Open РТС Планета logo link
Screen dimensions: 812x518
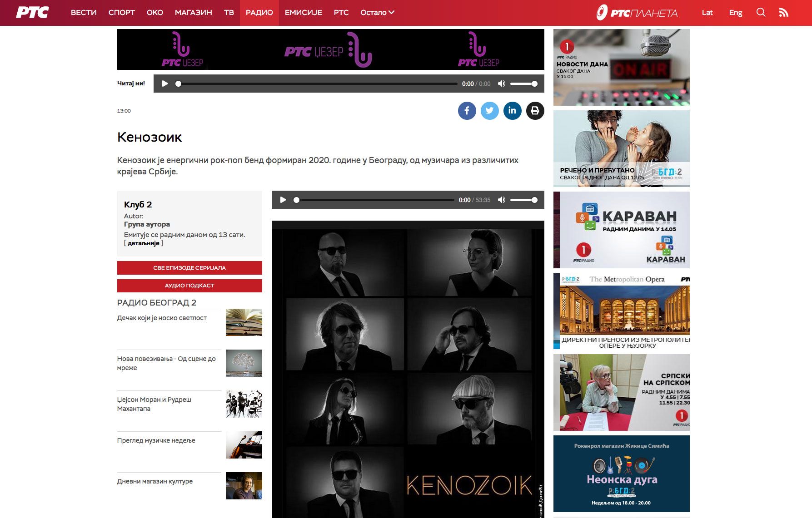(x=637, y=13)
